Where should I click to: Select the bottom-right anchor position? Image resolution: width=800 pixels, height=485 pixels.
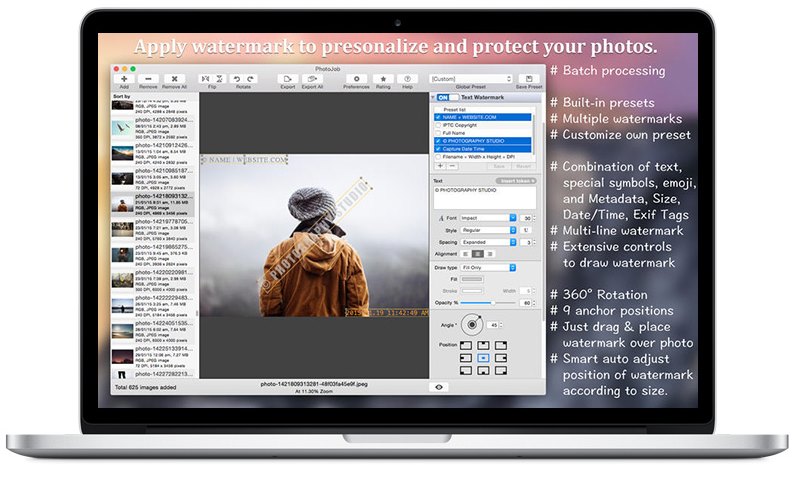501,371
